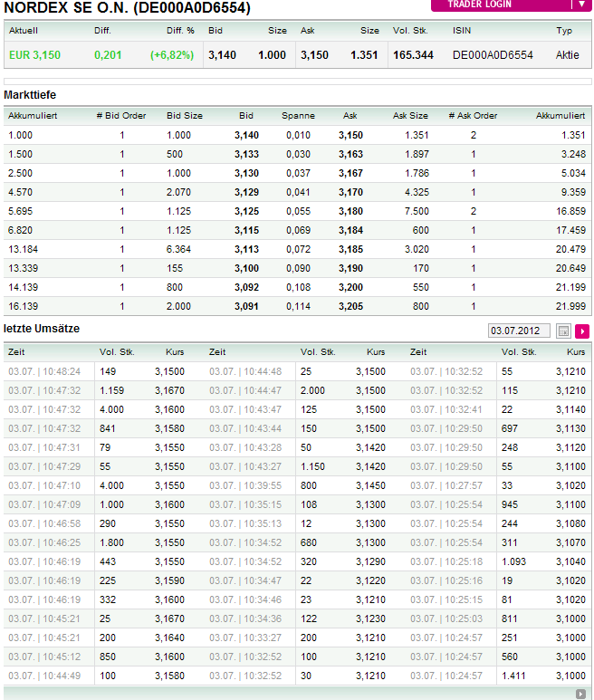Viewport: 594px width, 700px height.
Task: Click the '# Ask Order' column header
Action: click(473, 116)
